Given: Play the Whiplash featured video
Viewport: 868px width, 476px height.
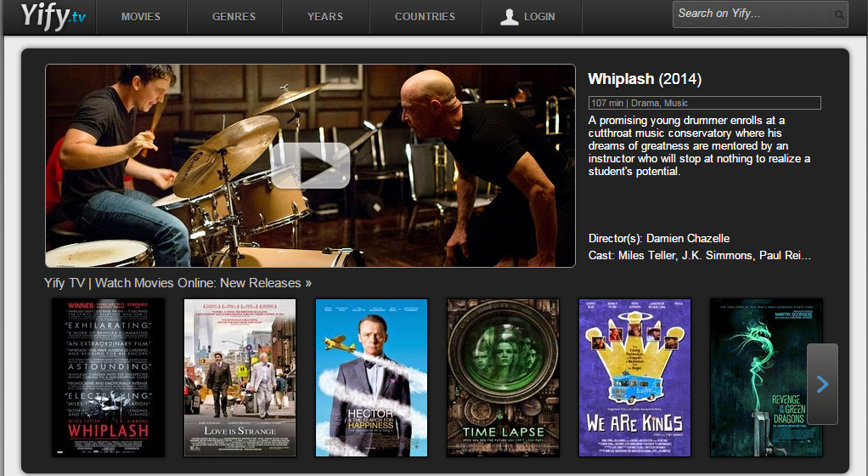Looking at the screenshot, I should (x=311, y=165).
